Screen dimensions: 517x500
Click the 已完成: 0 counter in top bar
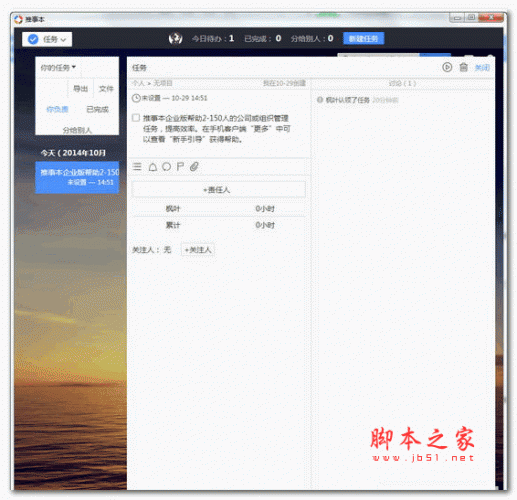263,39
